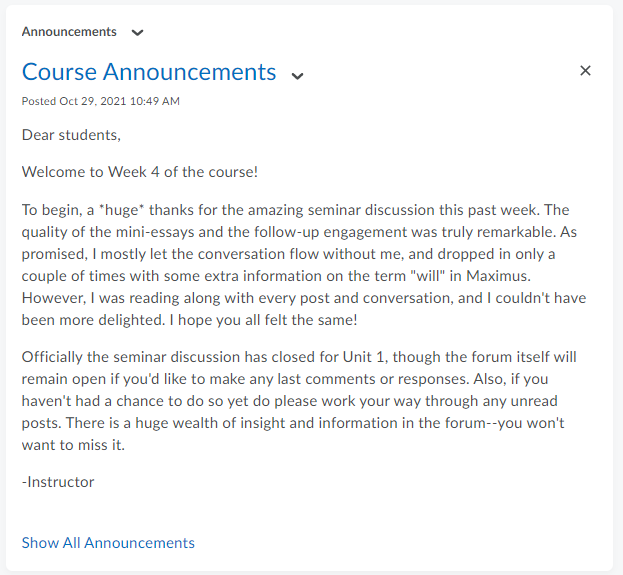Click the Posted Oct 29, 2021 timestamp
The height and width of the screenshot is (575, 623).
point(101,101)
